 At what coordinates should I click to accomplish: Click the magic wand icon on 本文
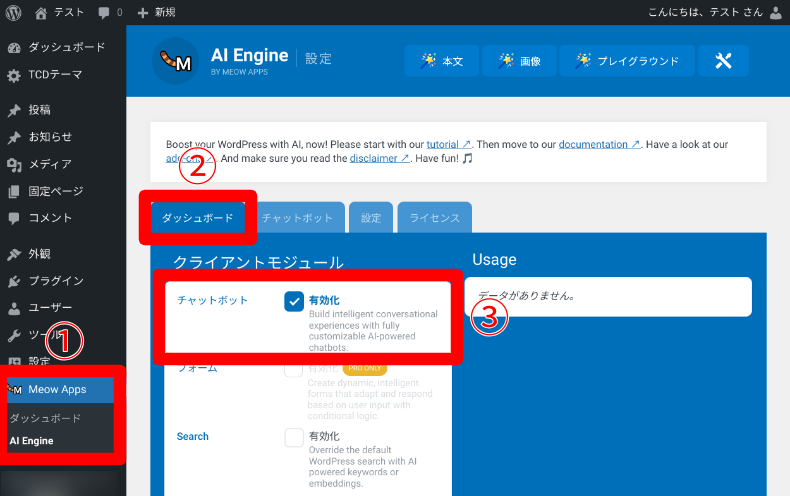click(429, 61)
